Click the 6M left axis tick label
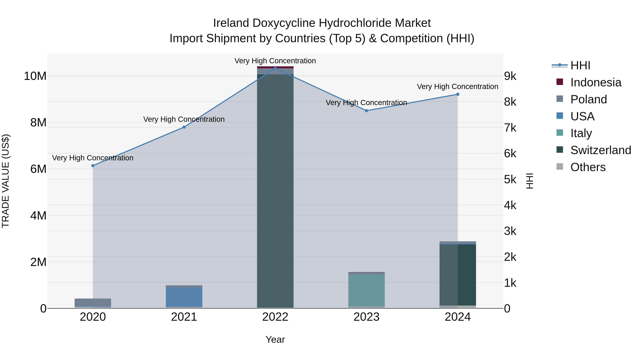 (38, 169)
